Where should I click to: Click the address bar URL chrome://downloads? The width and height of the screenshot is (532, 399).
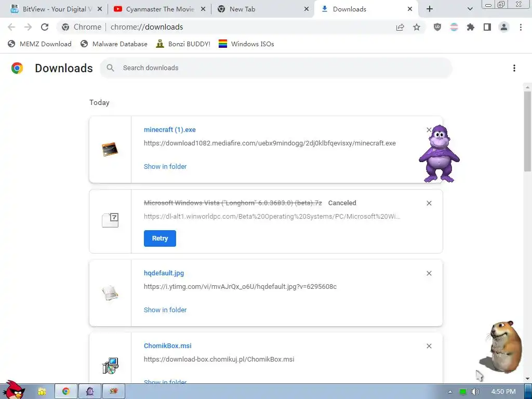[147, 27]
